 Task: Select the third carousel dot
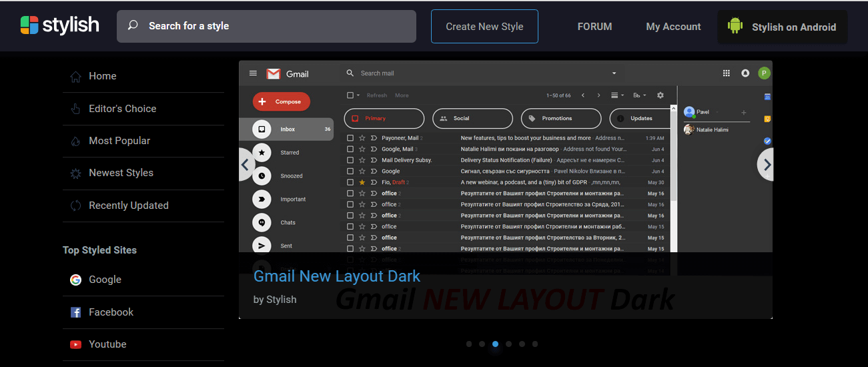pyautogui.click(x=495, y=344)
